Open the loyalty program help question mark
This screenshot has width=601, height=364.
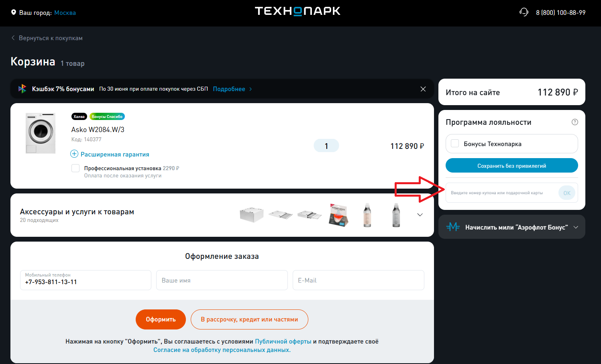[575, 122]
